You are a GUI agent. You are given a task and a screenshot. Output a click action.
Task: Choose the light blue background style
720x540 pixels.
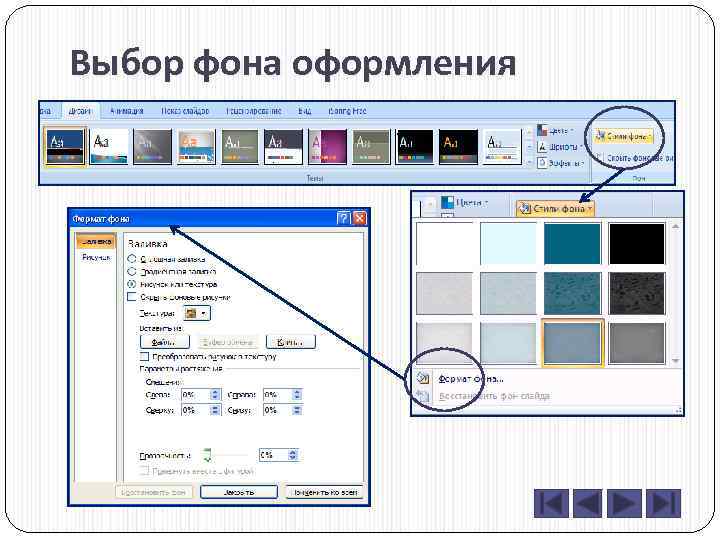pos(508,244)
